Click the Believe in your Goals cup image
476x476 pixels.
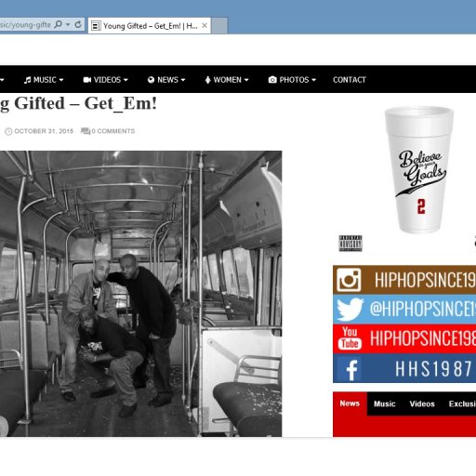(x=419, y=170)
